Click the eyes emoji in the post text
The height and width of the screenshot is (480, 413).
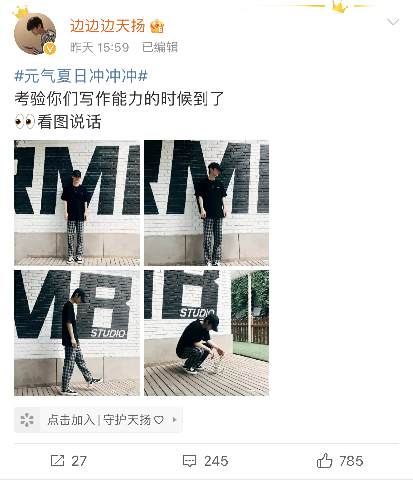[x=25, y=122]
